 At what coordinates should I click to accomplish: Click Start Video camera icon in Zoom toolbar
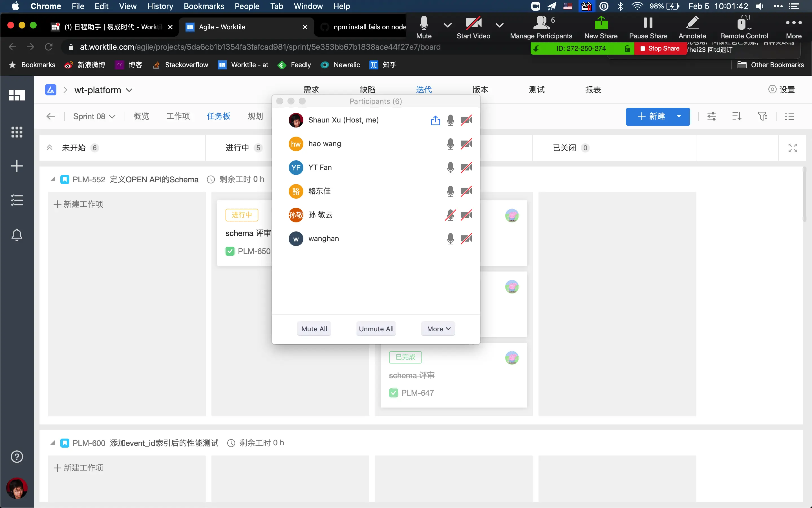pyautogui.click(x=473, y=23)
